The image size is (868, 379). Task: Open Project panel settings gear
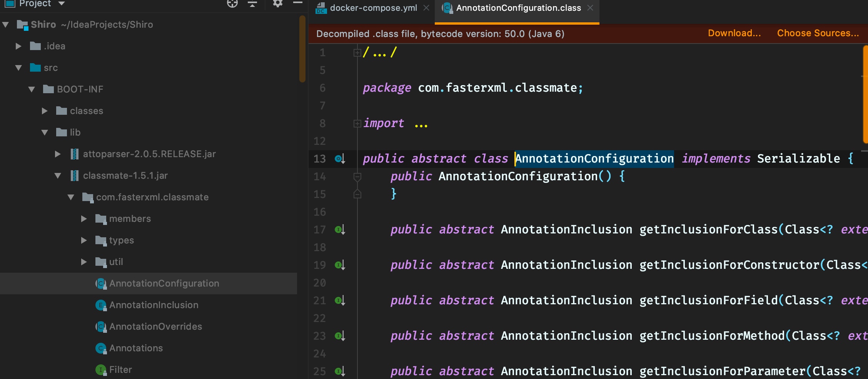click(277, 4)
